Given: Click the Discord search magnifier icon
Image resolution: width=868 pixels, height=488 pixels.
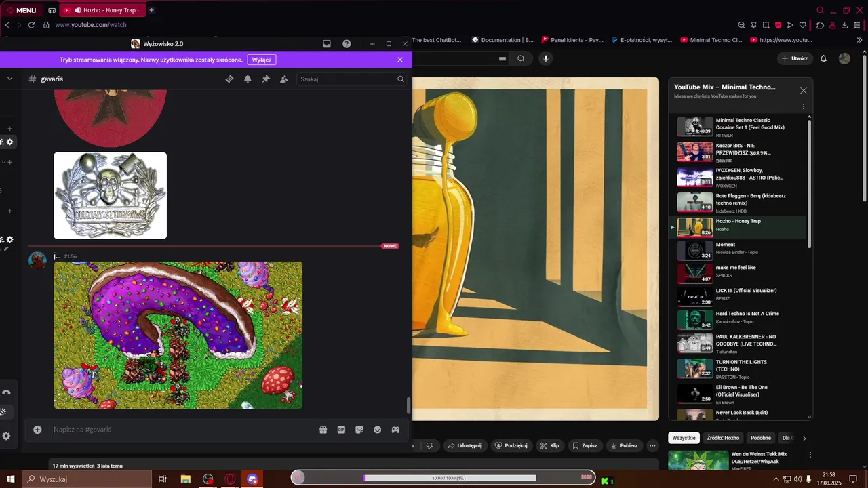Looking at the screenshot, I should (x=401, y=79).
